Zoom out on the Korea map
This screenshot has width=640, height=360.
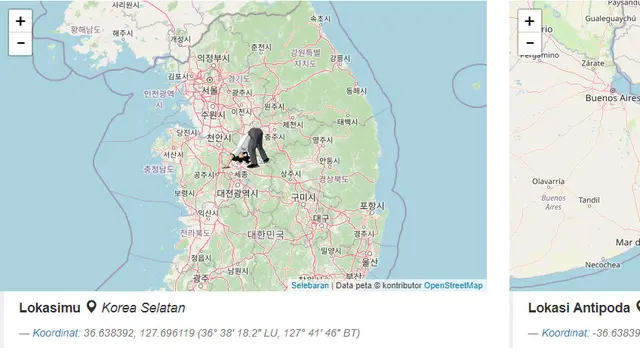click(x=20, y=43)
